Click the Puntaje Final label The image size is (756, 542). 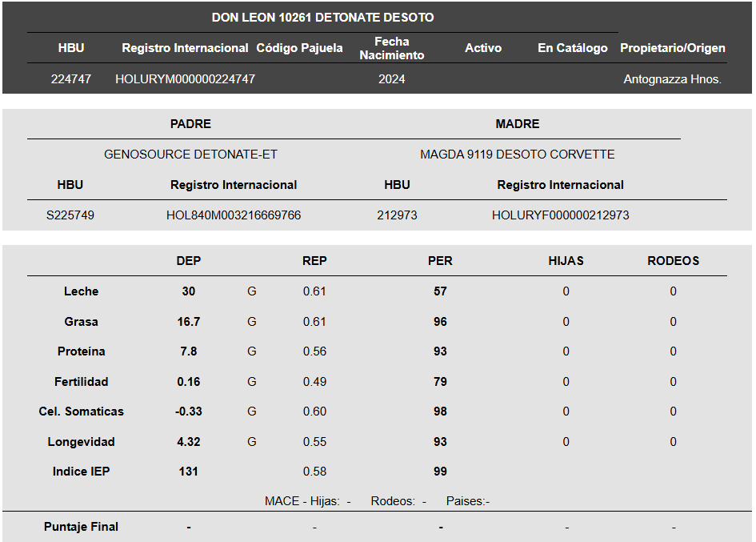(81, 527)
